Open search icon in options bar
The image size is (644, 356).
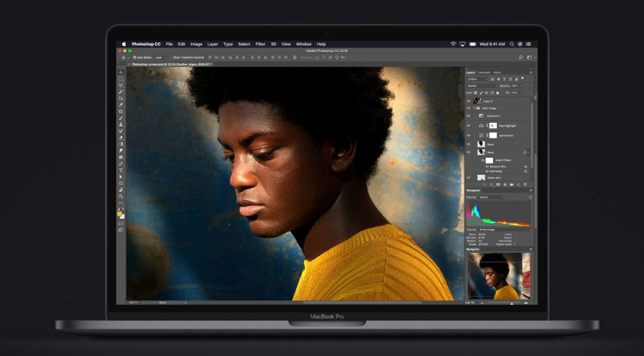click(521, 57)
